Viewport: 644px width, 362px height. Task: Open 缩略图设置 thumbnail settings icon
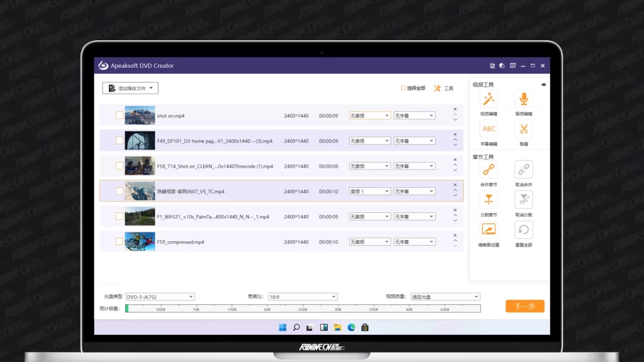[x=489, y=230]
